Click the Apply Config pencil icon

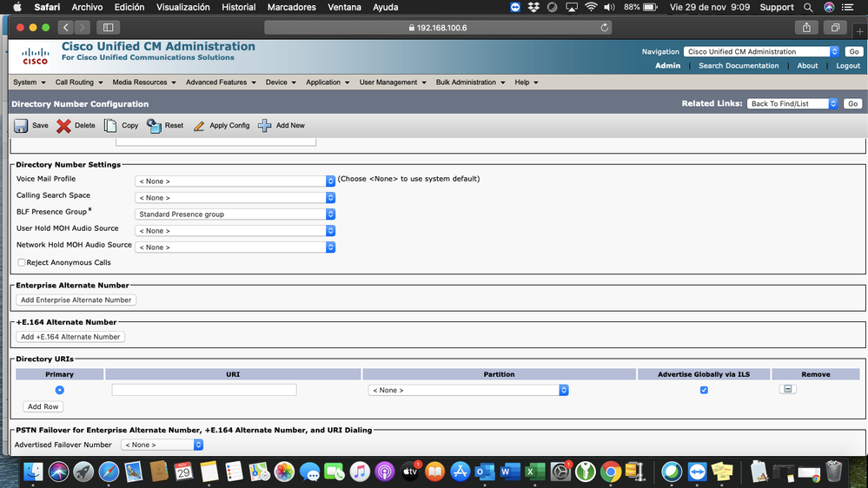coord(199,126)
